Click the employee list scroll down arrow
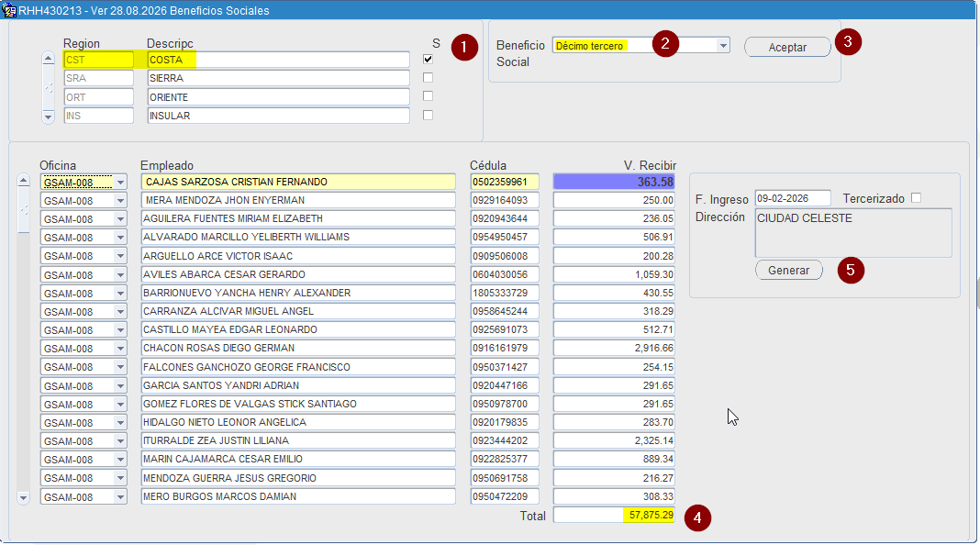This screenshot has height=545, width=980. (x=23, y=498)
